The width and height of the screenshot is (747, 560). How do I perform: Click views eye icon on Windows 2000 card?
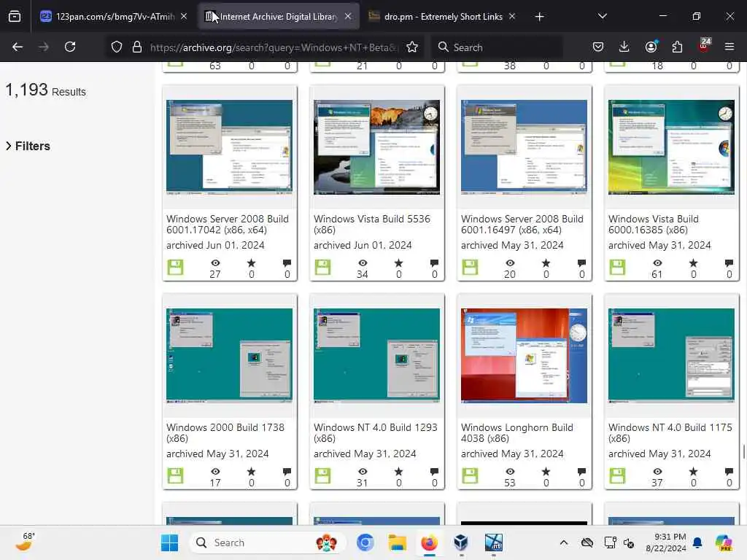(x=215, y=472)
